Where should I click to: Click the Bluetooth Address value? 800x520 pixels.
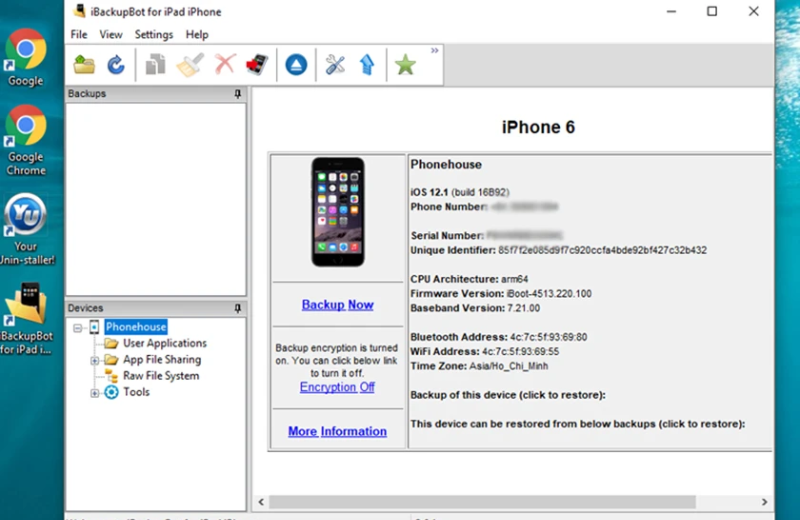(548, 337)
